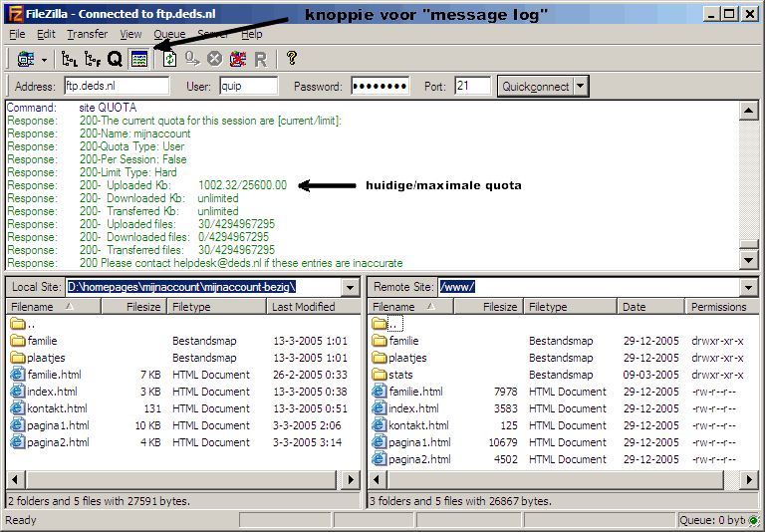The height and width of the screenshot is (532, 765).
Task: Select local plaatjes folder icon
Action: point(18,358)
